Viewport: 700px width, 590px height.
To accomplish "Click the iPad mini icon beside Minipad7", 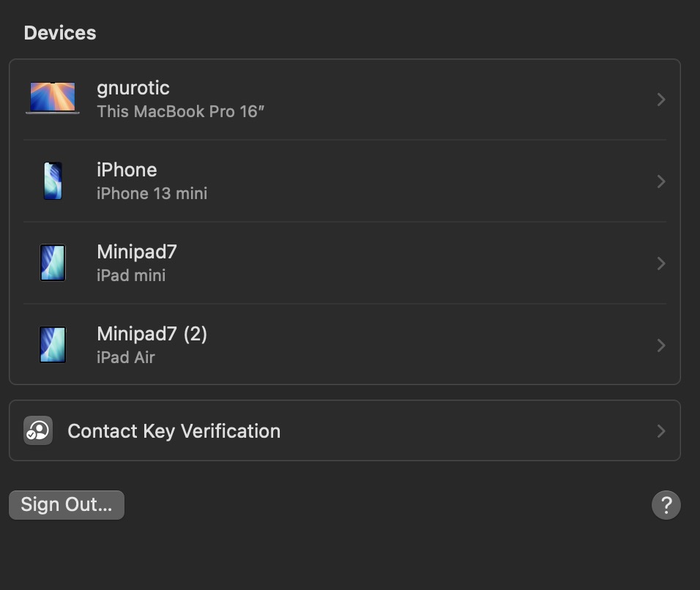I will coord(53,263).
